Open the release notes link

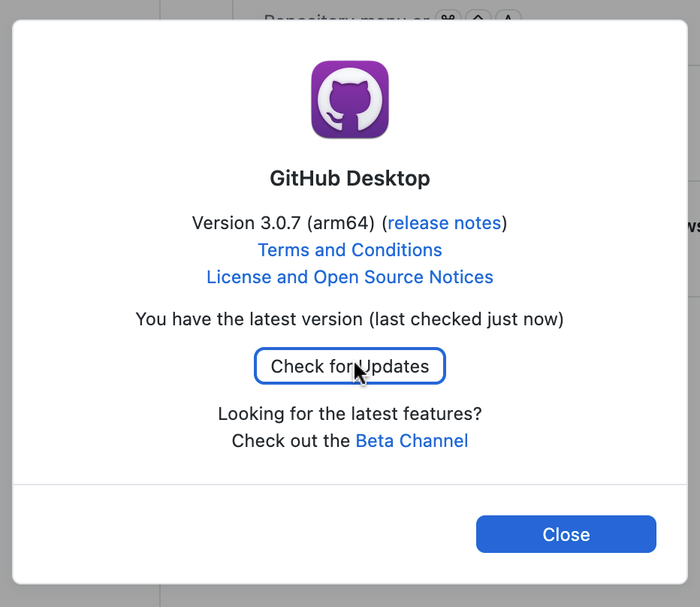tap(444, 223)
